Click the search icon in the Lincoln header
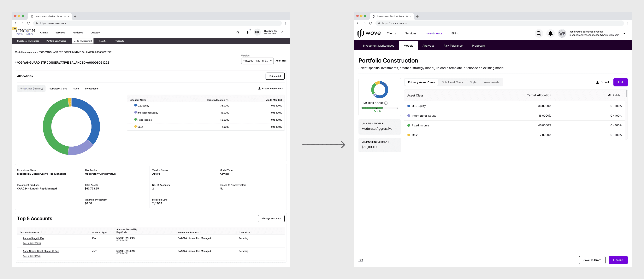 click(238, 32)
